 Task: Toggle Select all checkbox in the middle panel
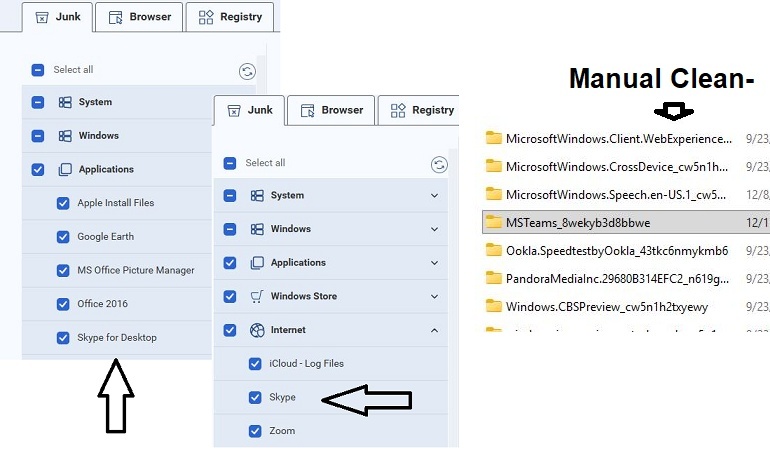(230, 163)
